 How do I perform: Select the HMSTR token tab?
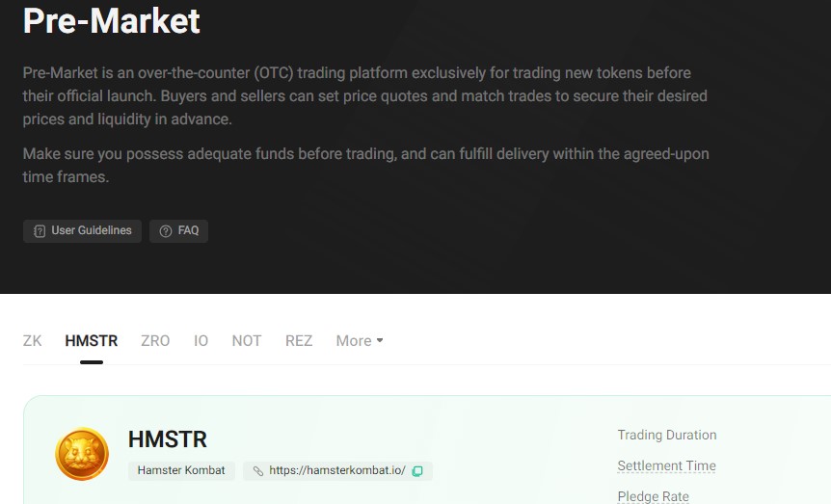tap(92, 341)
